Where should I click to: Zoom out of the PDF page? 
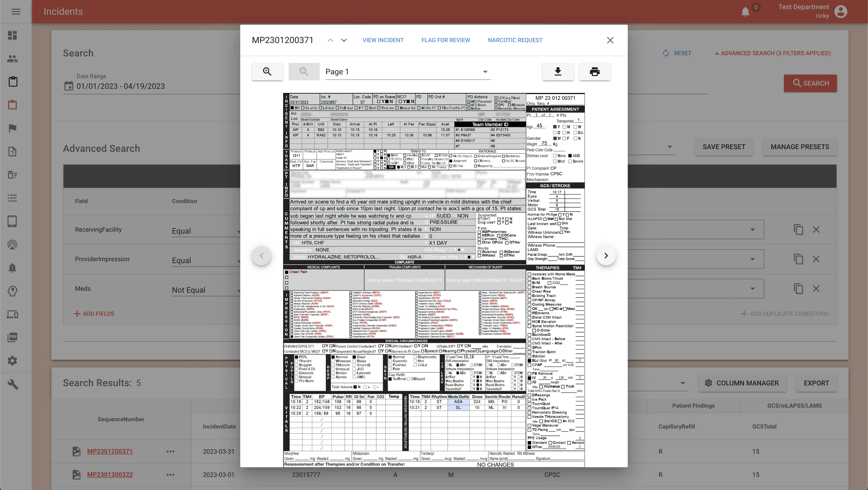(304, 71)
